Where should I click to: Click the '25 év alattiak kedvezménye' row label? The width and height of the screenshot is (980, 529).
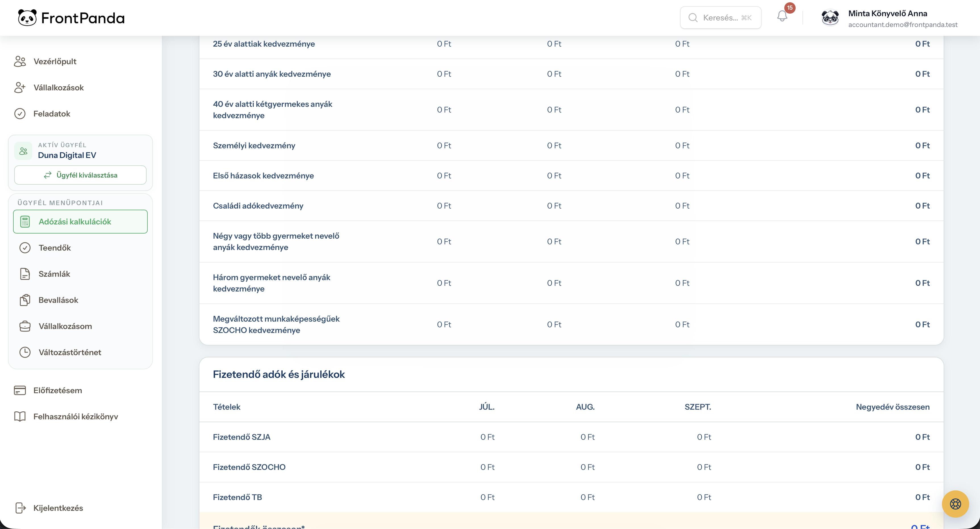(264, 44)
